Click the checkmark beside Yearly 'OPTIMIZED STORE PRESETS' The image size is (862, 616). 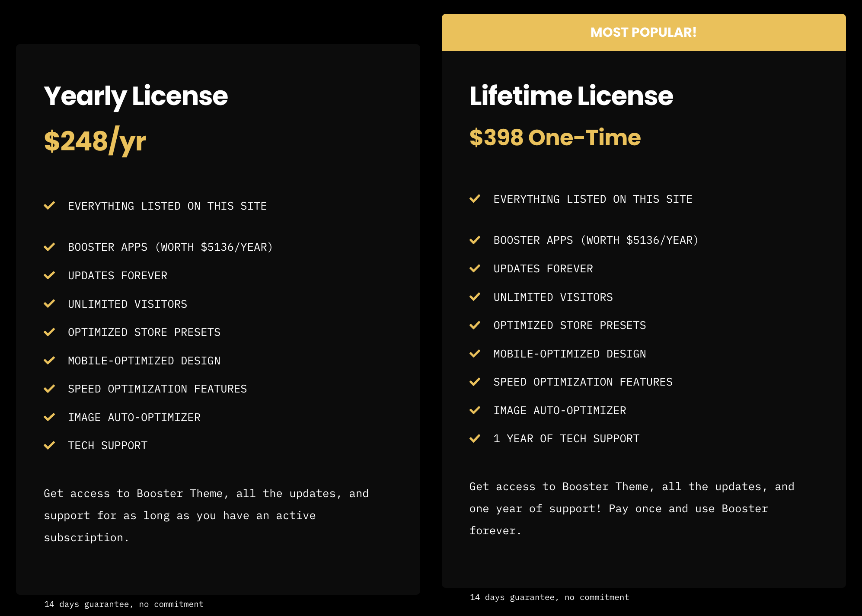coord(49,332)
